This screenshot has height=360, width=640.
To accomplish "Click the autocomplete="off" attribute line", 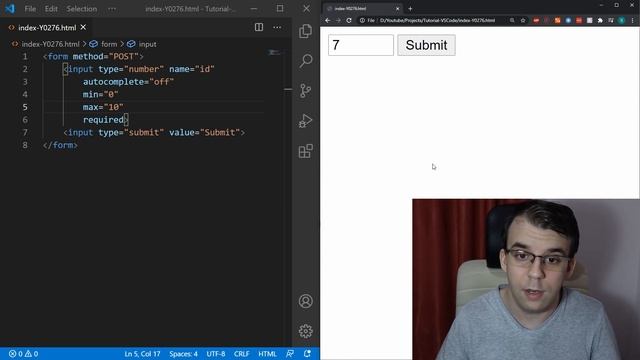I will tap(128, 82).
